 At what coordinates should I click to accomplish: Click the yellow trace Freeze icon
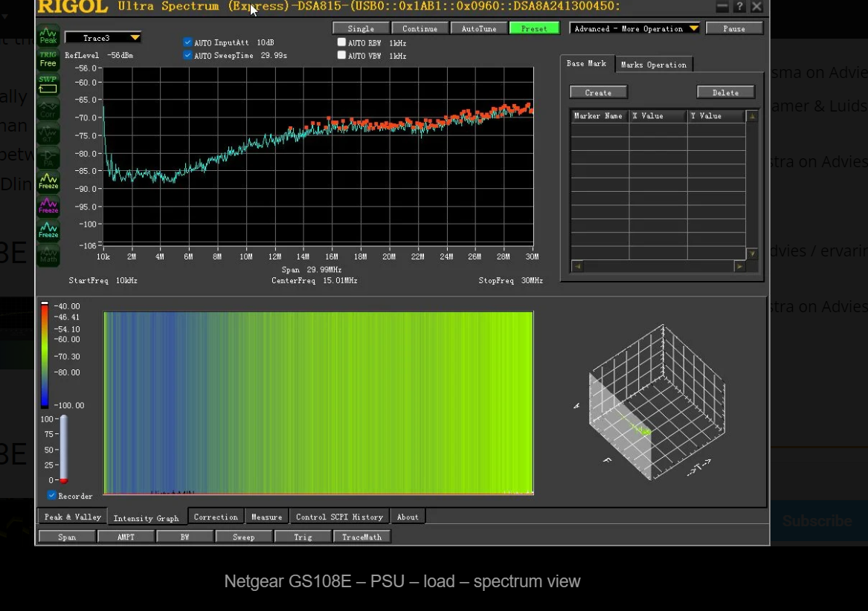[x=48, y=182]
